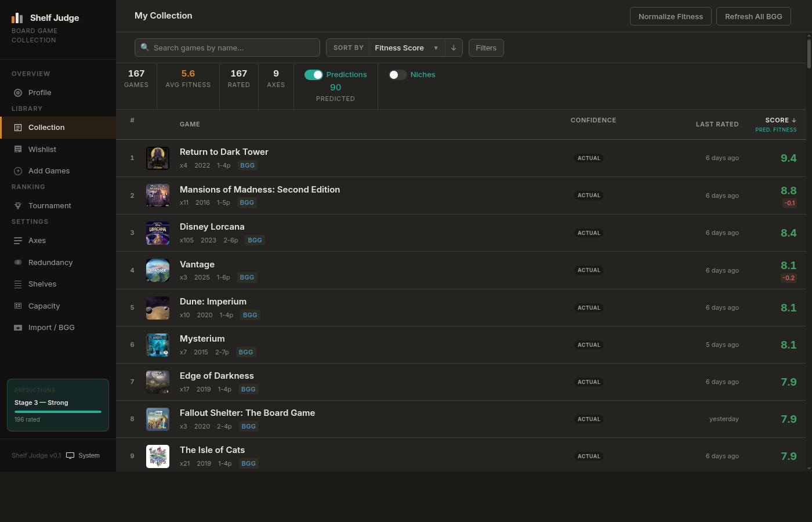Click the Game column header

[190, 124]
